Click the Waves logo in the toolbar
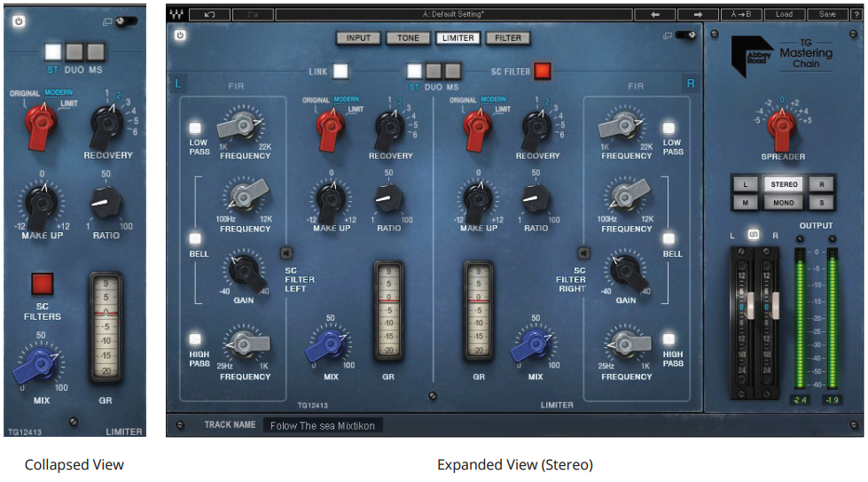868x482 pixels. 176,14
